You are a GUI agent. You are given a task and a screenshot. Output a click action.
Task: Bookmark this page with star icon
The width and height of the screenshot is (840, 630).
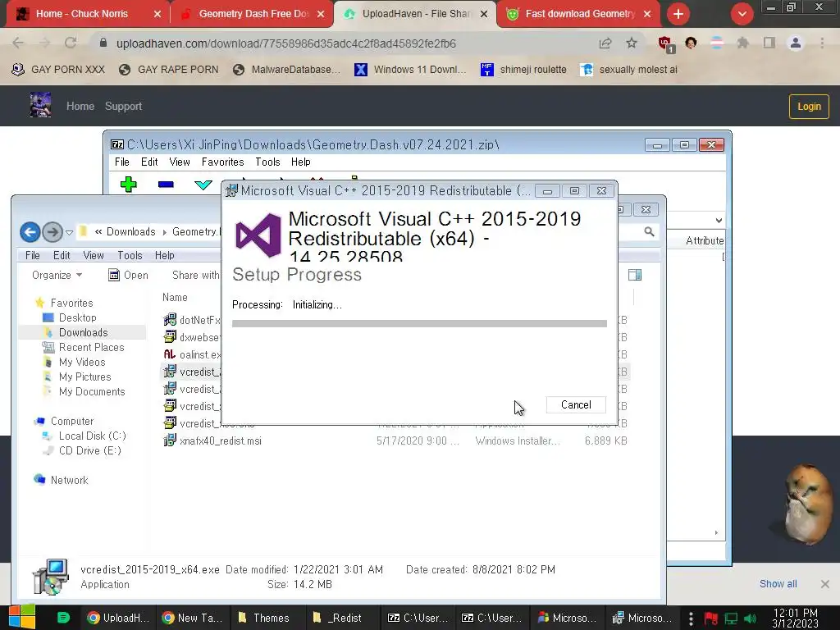click(632, 43)
